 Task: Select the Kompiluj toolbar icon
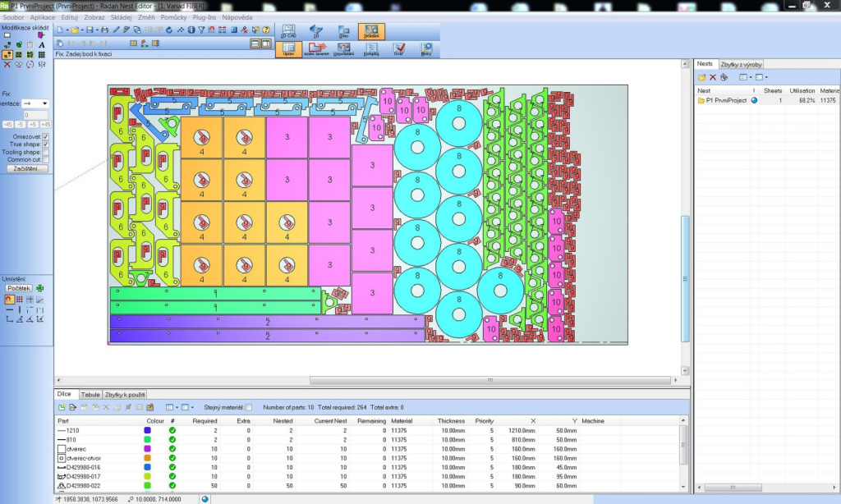(370, 49)
